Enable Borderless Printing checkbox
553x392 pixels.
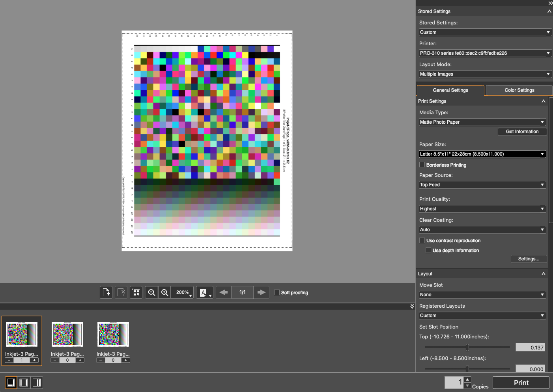[422, 165]
